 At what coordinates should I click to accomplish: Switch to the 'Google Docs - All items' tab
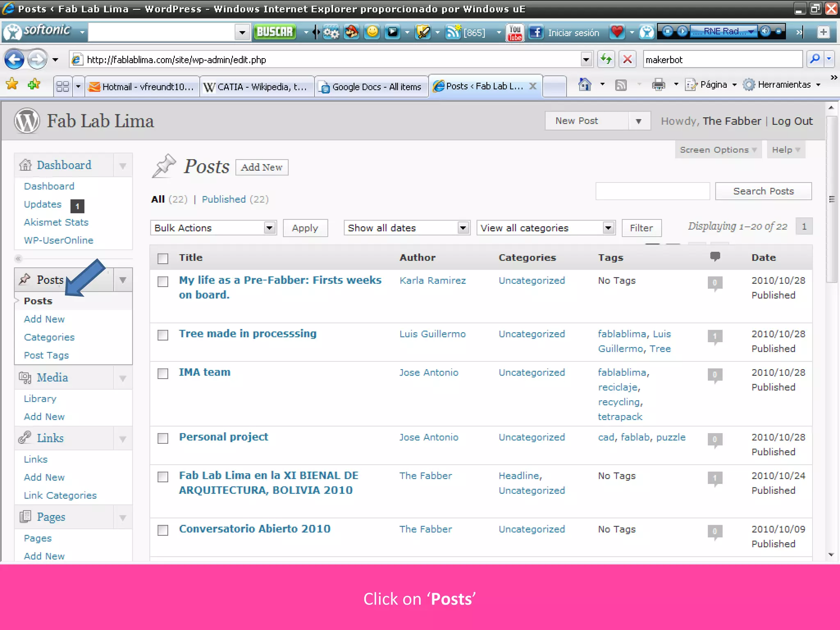click(x=371, y=87)
